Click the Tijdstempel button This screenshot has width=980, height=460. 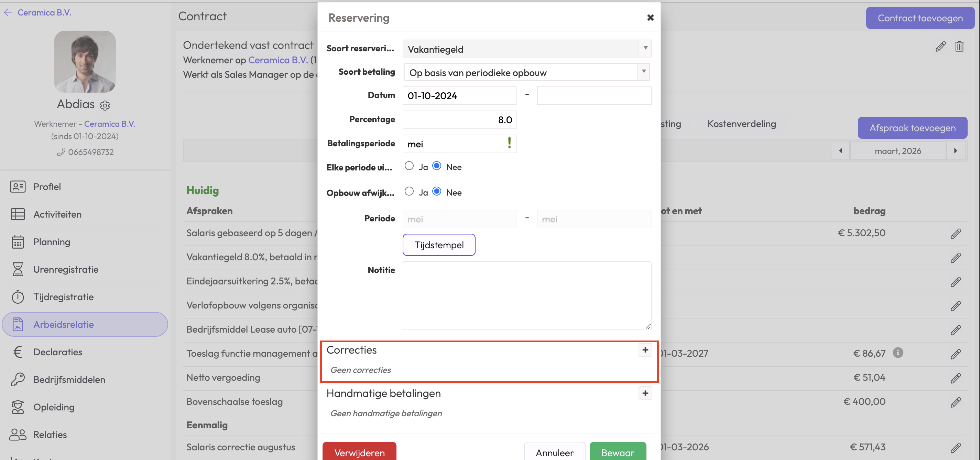pos(439,245)
